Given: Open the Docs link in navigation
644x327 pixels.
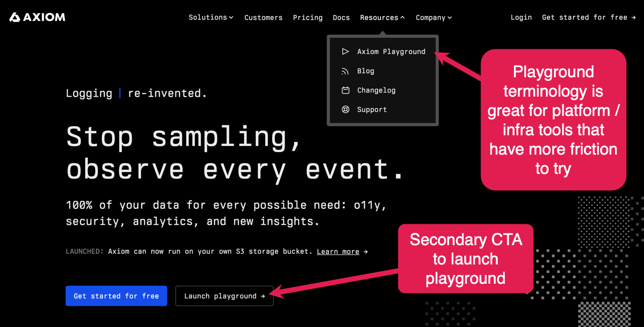Looking at the screenshot, I should [341, 17].
